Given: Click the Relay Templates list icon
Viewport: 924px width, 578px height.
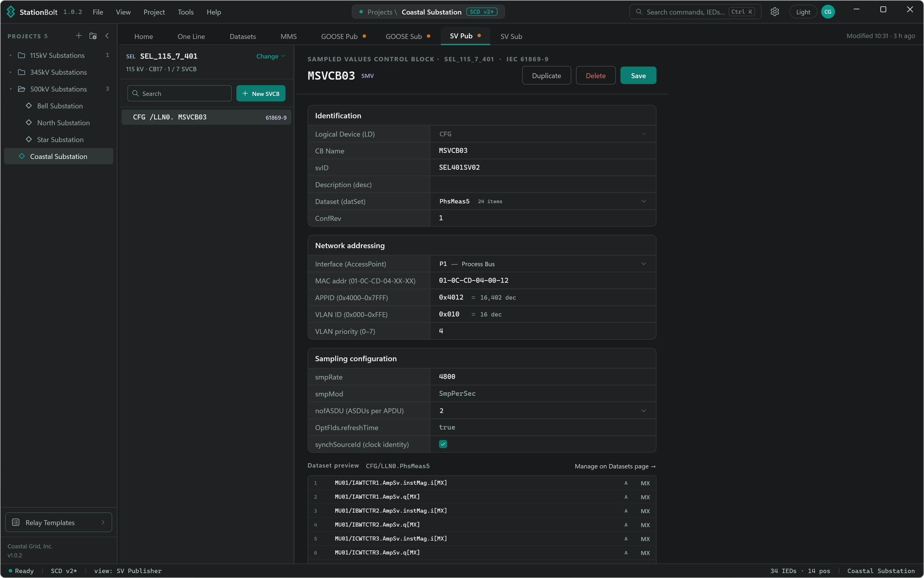Looking at the screenshot, I should pyautogui.click(x=16, y=522).
